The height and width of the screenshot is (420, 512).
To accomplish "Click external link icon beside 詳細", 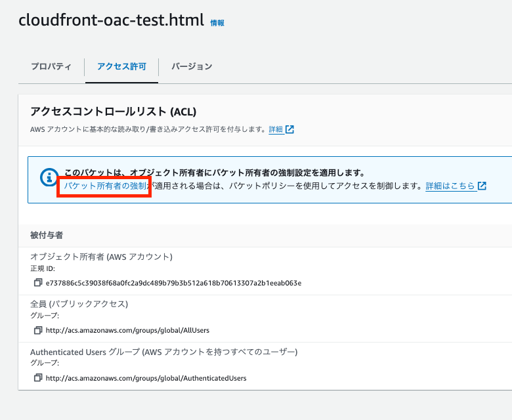I will pos(289,129).
